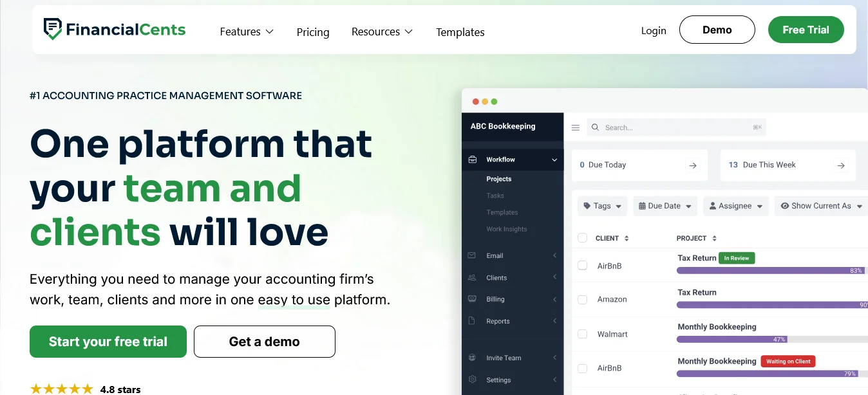Click the Login link
Screen dimensions: 868x395
pyautogui.click(x=654, y=30)
